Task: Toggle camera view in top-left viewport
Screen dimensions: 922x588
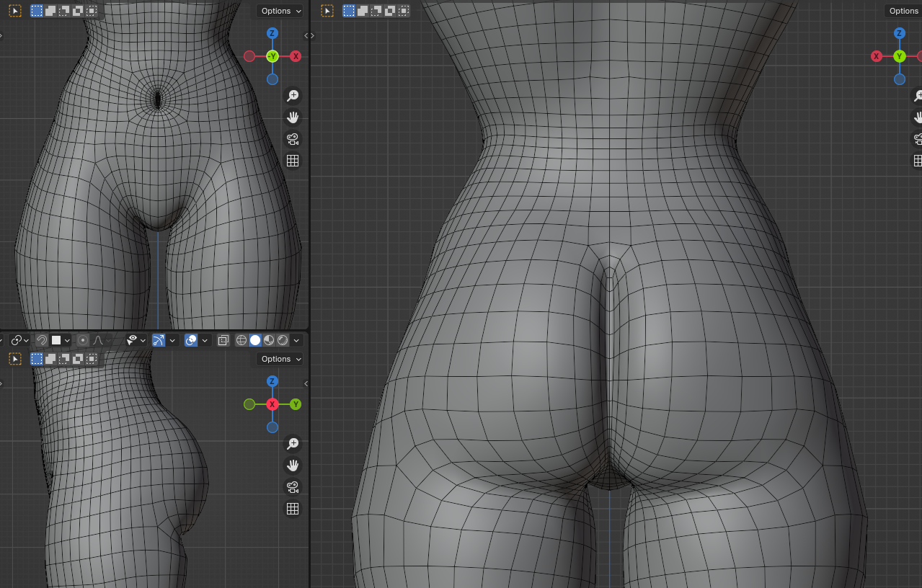Action: [293, 139]
